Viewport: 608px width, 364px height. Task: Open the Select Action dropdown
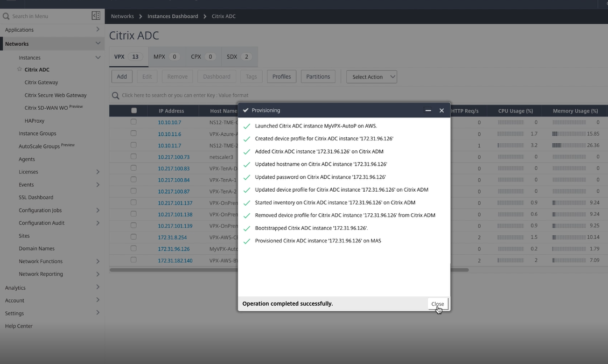click(372, 77)
